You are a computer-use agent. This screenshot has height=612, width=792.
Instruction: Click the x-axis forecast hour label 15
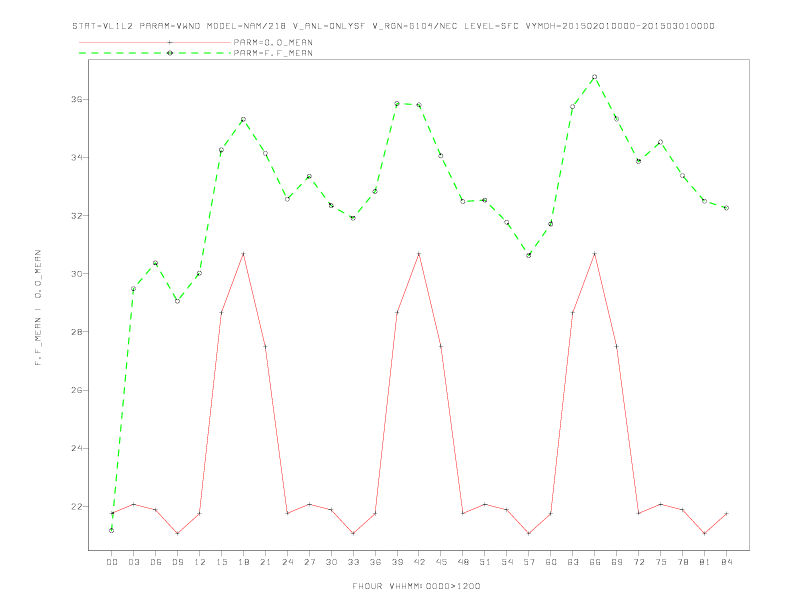[x=221, y=562]
